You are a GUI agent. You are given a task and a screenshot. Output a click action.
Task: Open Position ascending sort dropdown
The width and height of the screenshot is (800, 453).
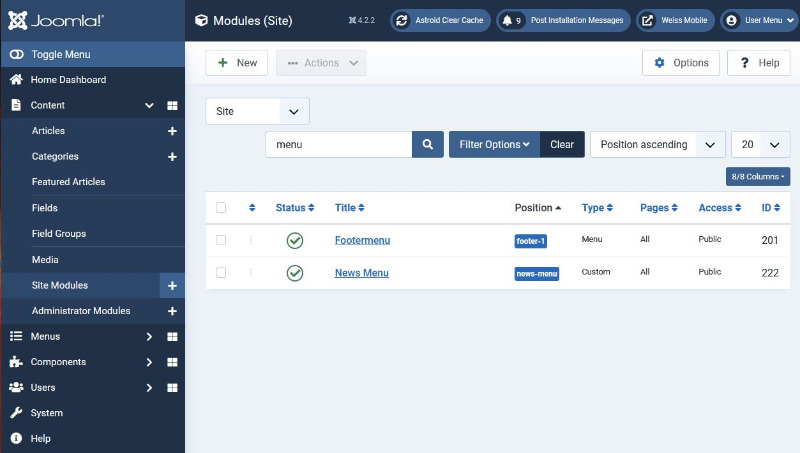[658, 144]
